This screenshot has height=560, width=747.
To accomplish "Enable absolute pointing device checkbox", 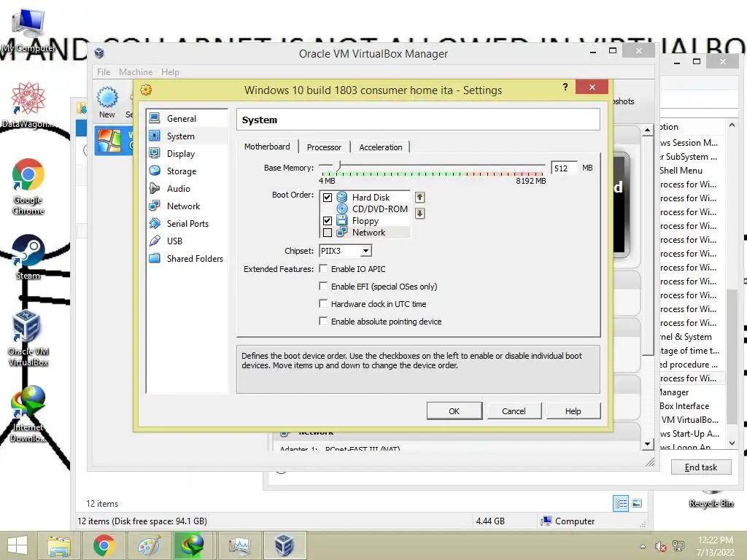I will 323,322.
